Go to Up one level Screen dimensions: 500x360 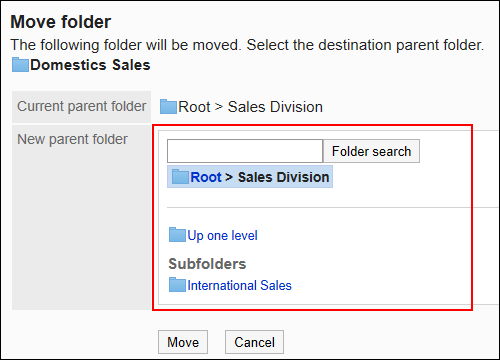point(222,236)
